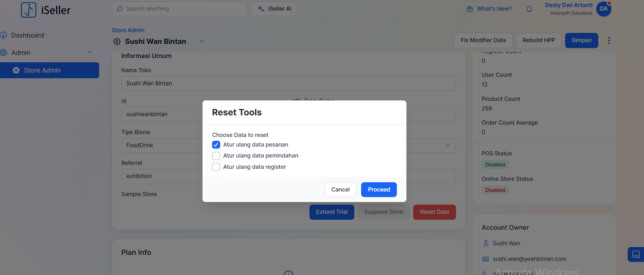644x275 pixels.
Task: Collapse the Admin sidebar section
Action: pyautogui.click(x=90, y=52)
